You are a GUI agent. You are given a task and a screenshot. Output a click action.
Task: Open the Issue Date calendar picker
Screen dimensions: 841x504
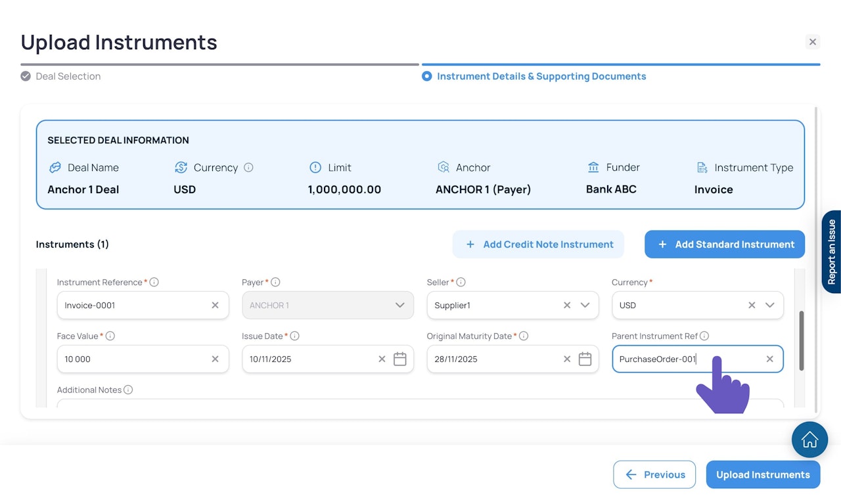point(399,359)
